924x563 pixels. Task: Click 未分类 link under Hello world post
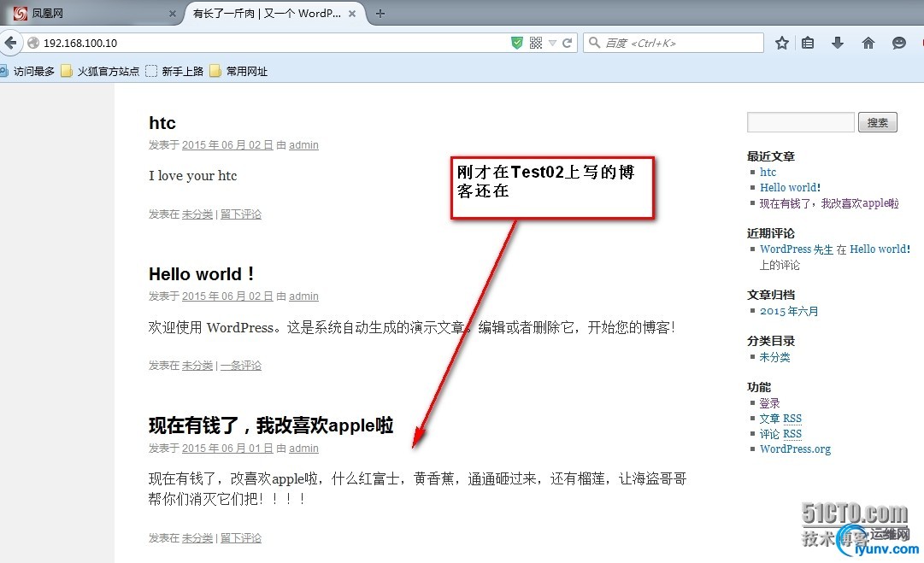(197, 366)
